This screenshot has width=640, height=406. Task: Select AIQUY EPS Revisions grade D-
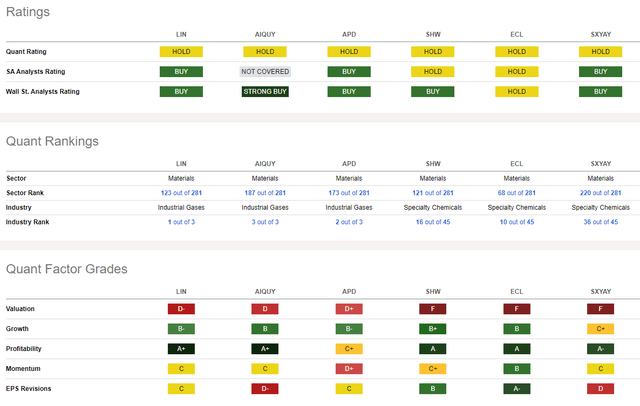[265, 389]
